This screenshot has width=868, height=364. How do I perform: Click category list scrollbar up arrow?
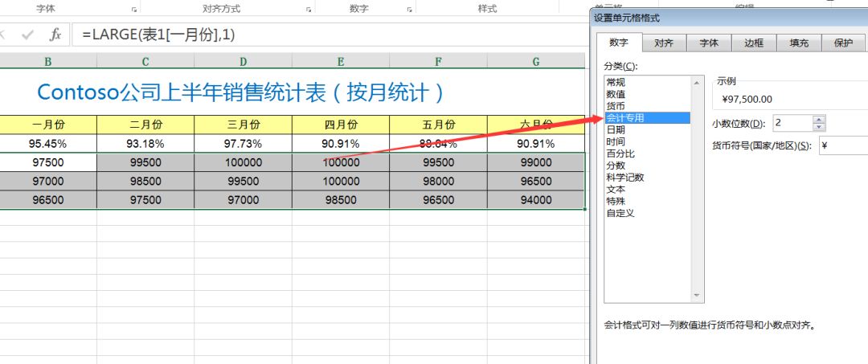[x=696, y=83]
